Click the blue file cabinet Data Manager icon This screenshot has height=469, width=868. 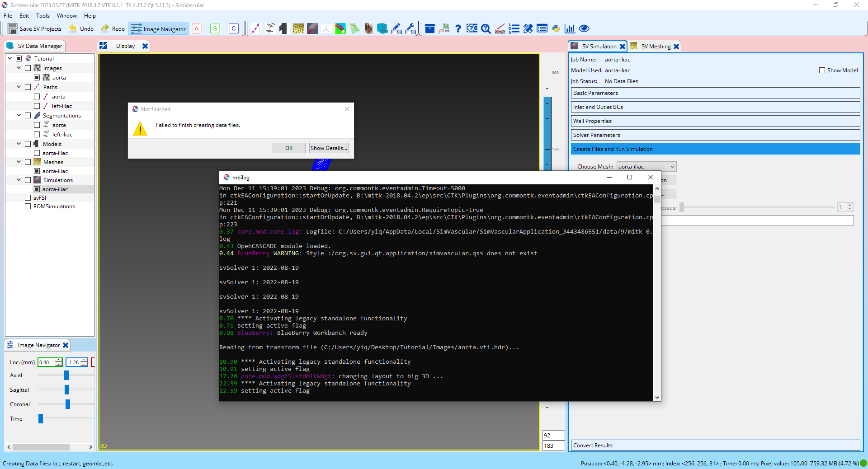[x=382, y=28]
